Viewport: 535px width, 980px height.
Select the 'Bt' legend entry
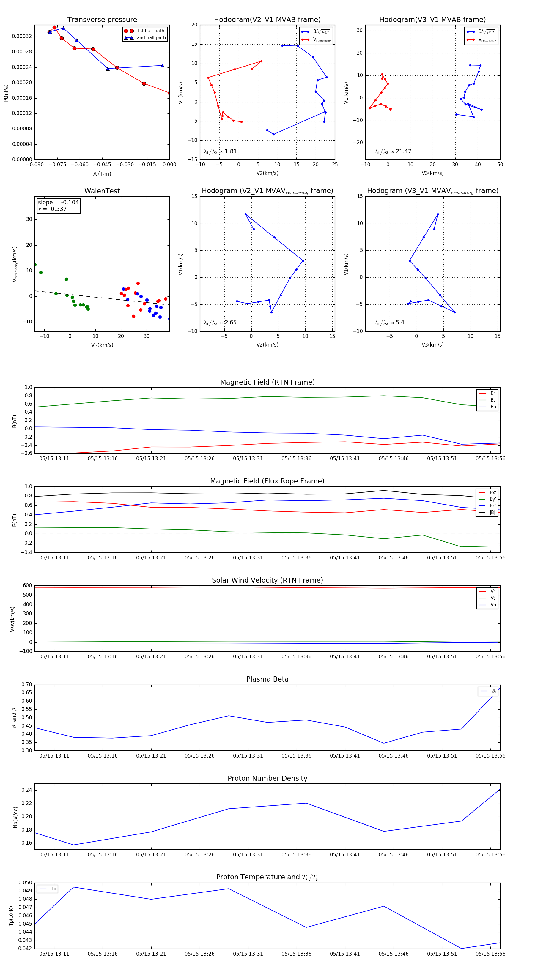click(x=487, y=400)
